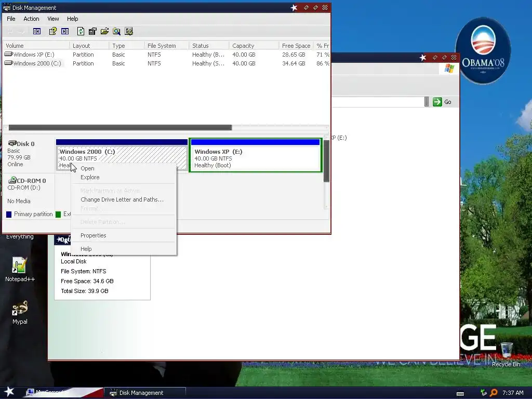This screenshot has height=399, width=532.
Task: Click the Go button in background window
Action: [x=442, y=102]
